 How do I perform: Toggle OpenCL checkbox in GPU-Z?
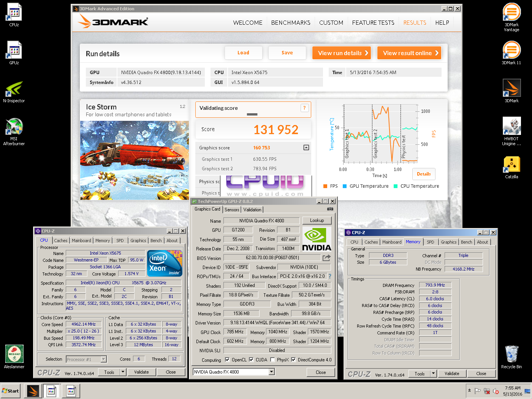click(227, 359)
